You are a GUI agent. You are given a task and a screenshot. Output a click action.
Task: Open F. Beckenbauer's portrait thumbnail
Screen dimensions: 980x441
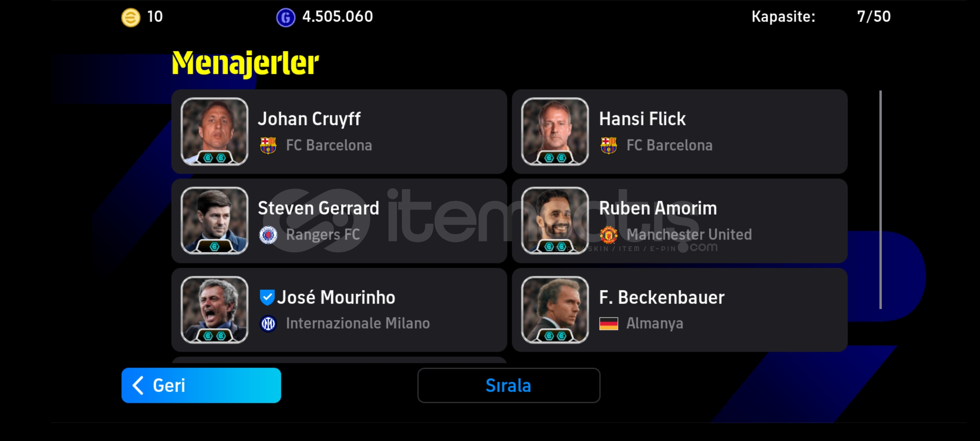[x=555, y=310]
